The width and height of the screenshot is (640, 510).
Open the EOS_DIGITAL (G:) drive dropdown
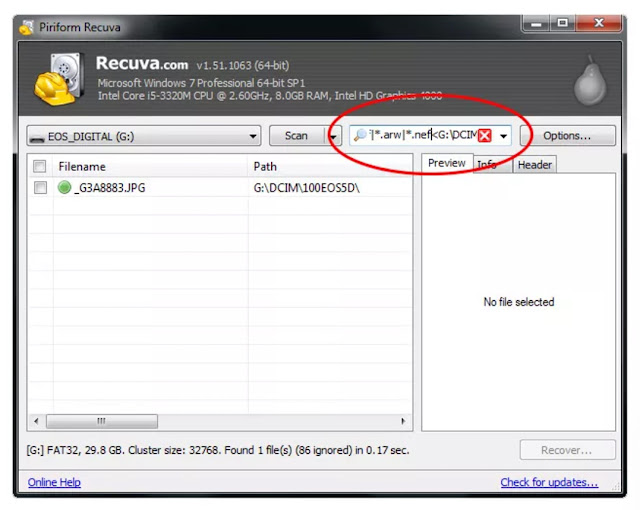(144, 136)
